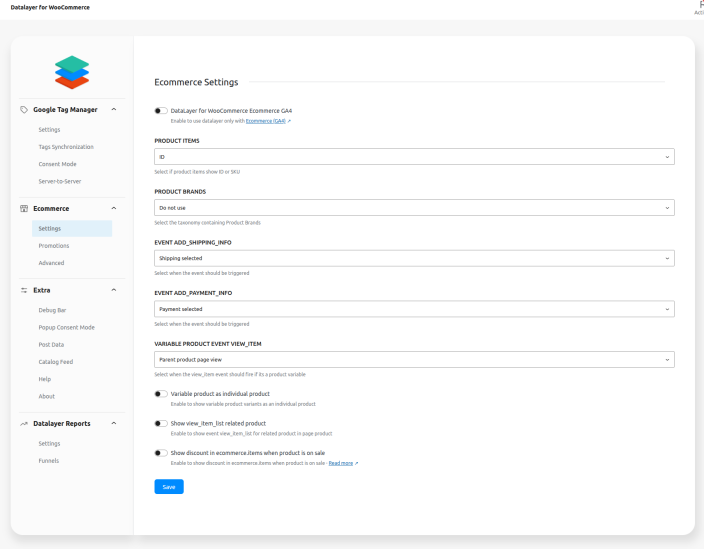Open the Debug Bar menu item

[x=54, y=310]
